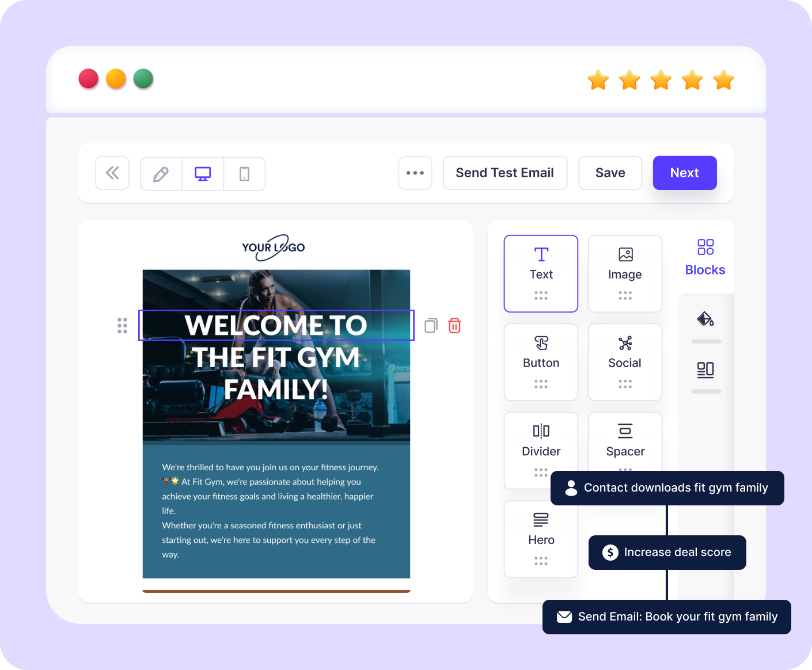Open the layout templates tab icon
812x670 pixels.
705,370
